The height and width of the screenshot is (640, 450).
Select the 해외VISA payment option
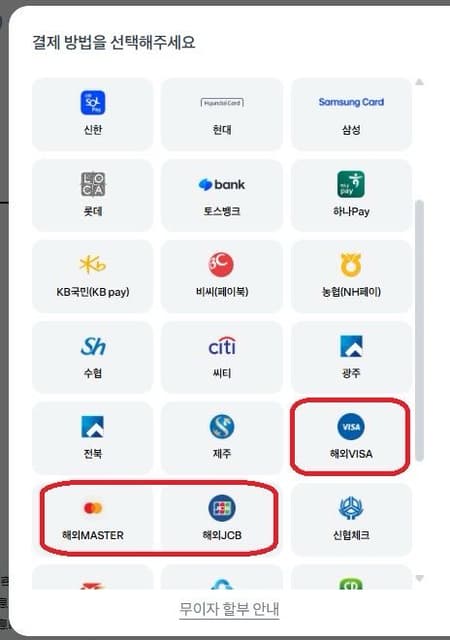click(351, 438)
